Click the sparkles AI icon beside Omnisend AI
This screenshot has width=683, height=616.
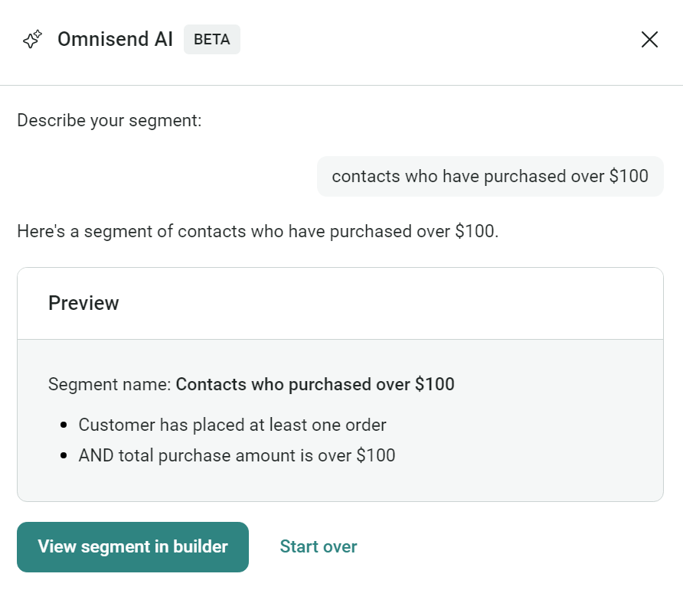(32, 39)
